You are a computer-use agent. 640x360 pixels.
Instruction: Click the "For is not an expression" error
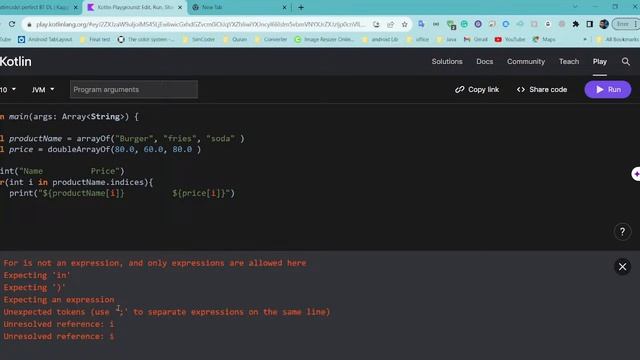pos(155,263)
